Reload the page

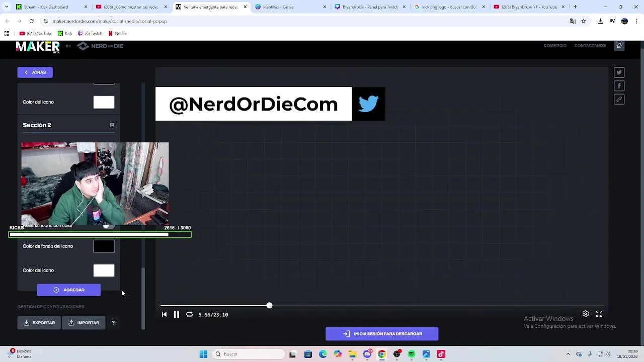point(31,21)
